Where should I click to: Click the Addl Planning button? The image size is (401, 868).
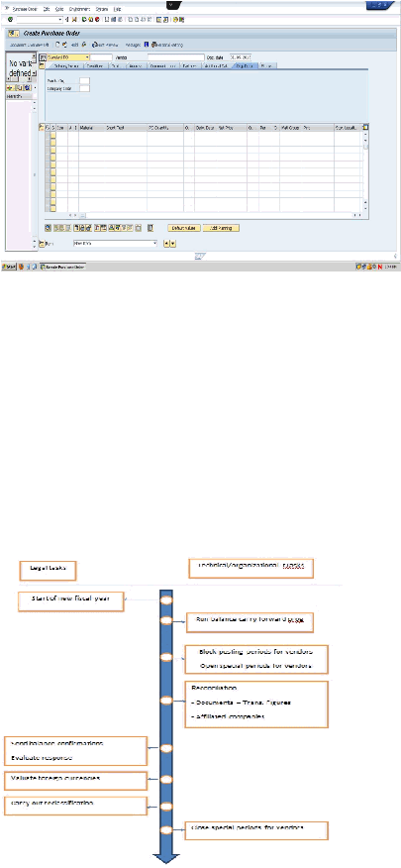(221, 228)
